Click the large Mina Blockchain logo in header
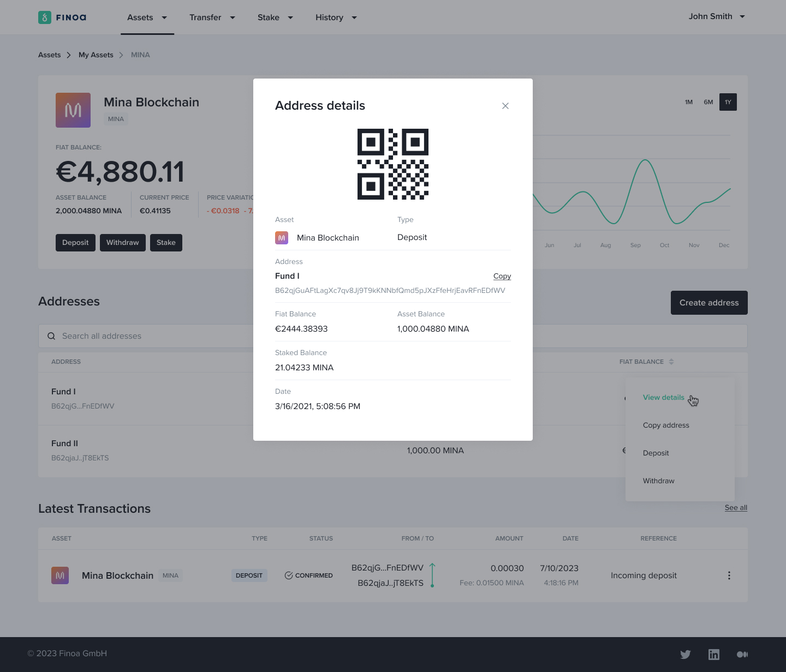 [x=73, y=110]
